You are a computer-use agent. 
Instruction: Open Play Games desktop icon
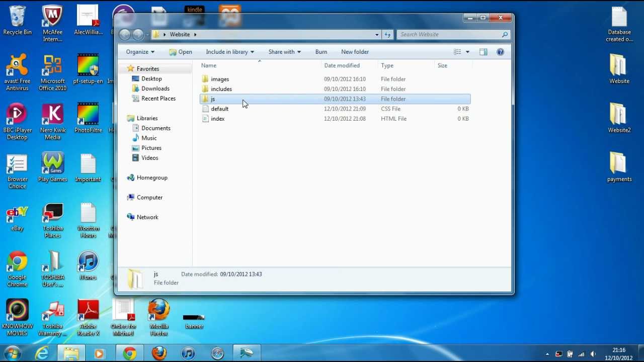(x=52, y=167)
